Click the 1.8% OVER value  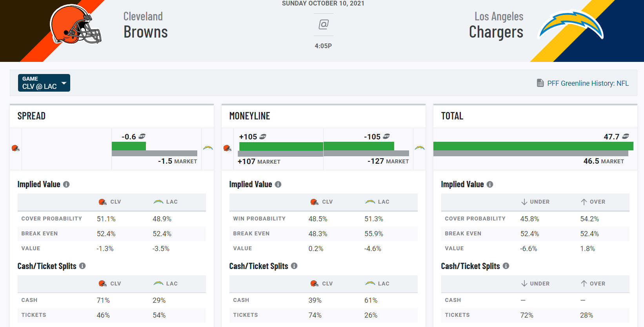(588, 249)
